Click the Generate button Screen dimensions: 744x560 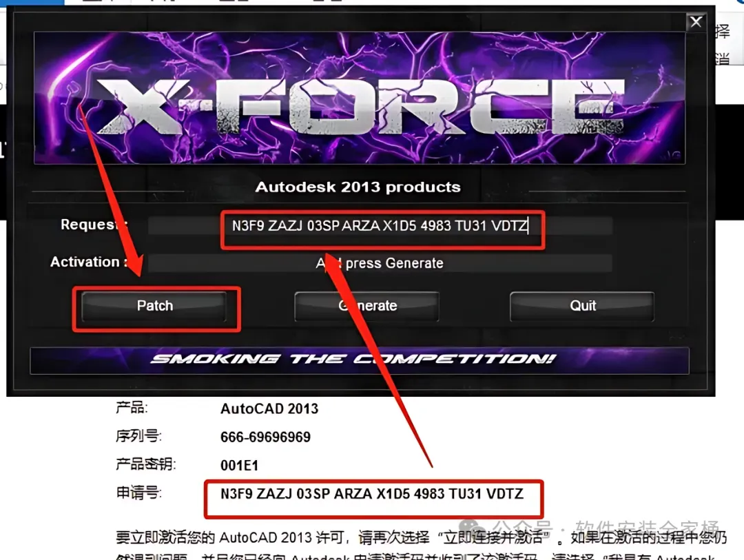[x=366, y=306]
